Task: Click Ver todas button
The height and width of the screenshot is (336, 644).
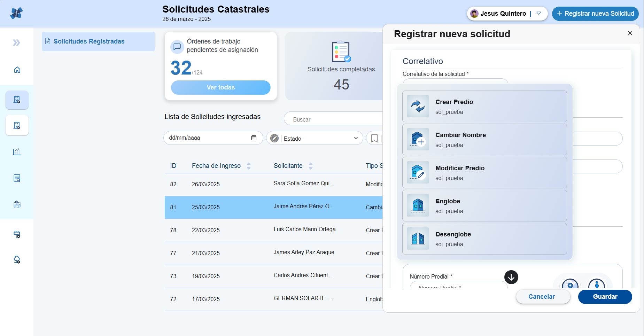Action: (220, 87)
